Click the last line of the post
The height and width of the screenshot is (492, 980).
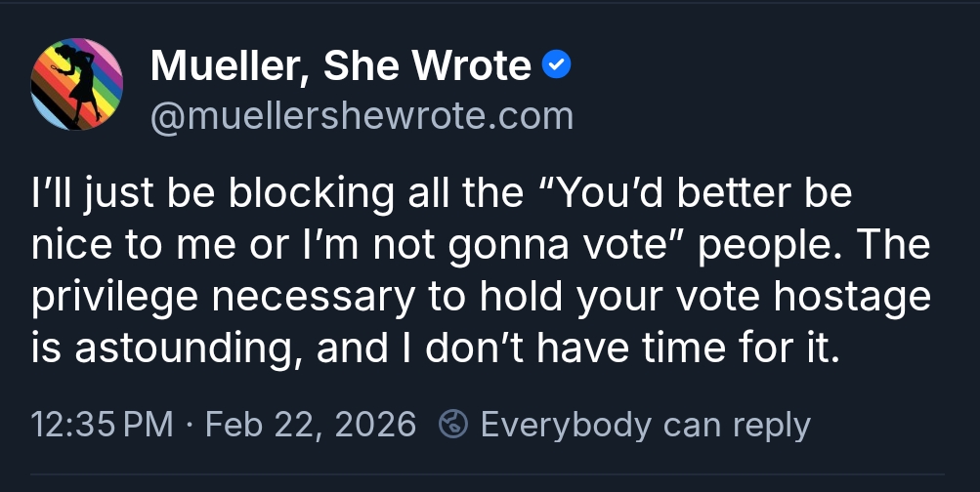(x=435, y=348)
